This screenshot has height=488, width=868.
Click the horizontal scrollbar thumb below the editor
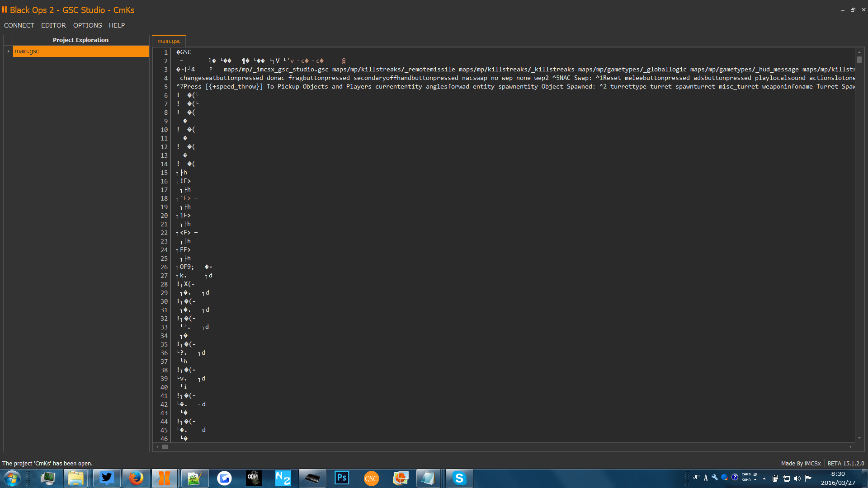(165, 447)
